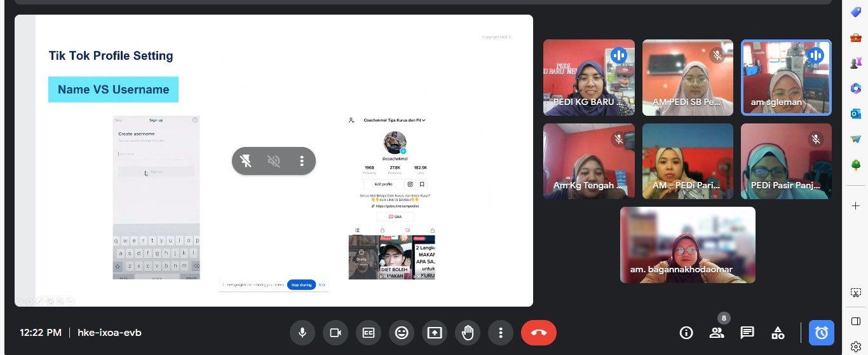Select the PEDi Pasir Panj... participant tile
The height and width of the screenshot is (355, 868).
(786, 161)
